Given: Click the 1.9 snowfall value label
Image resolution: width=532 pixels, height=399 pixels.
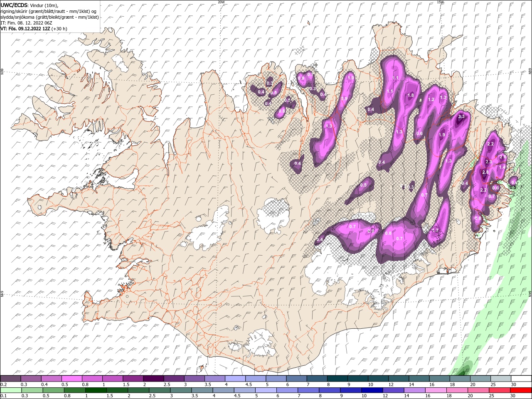Looking at the screenshot, I should click(442, 135).
